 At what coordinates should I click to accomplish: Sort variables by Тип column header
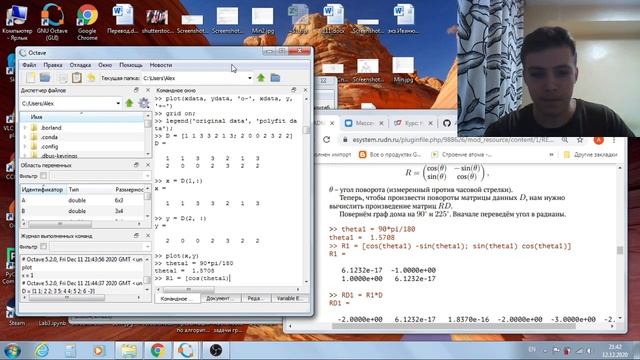click(x=89, y=189)
